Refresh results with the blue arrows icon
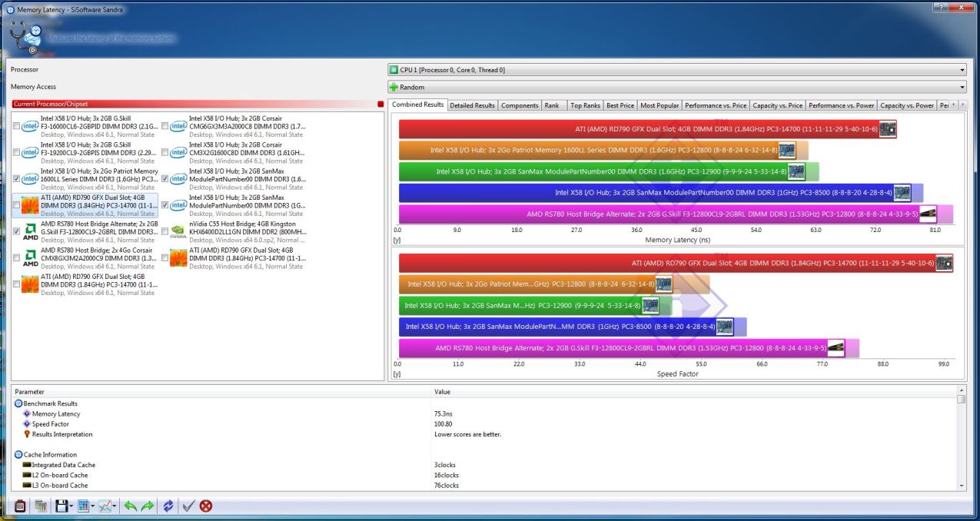This screenshot has width=980, height=521. [x=168, y=506]
